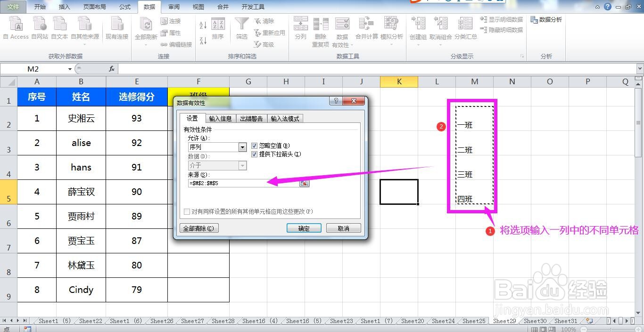Click the source (来源) input field
Screen dimensions: 644x332
coord(244,183)
